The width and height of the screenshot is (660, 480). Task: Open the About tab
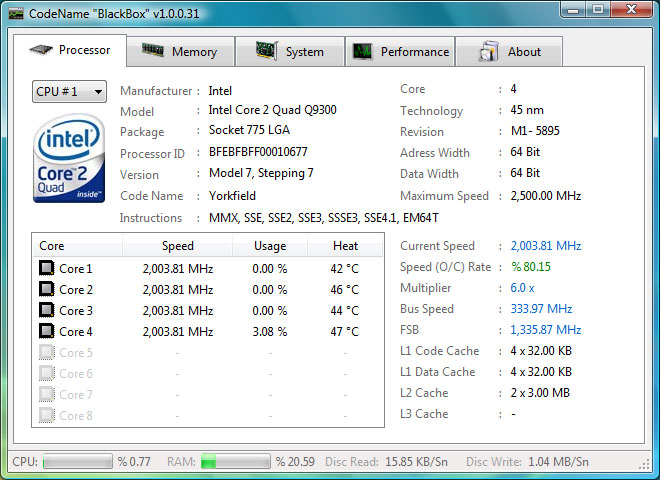(x=509, y=51)
